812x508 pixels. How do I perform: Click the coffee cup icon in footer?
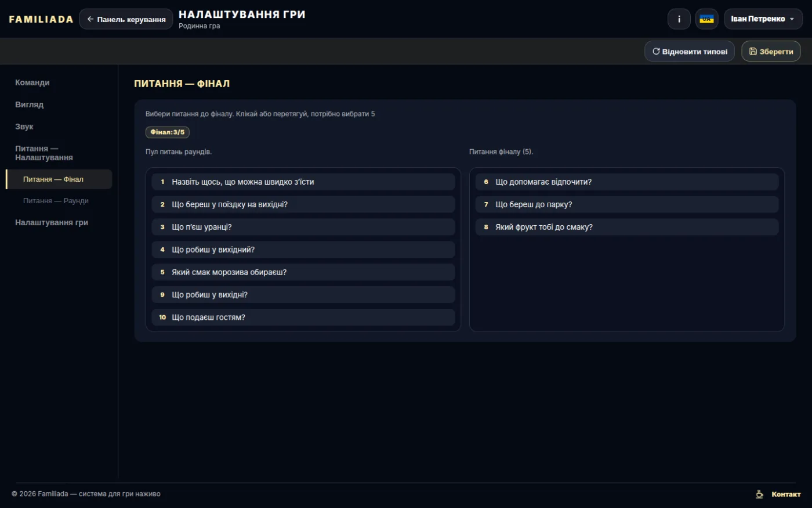click(759, 494)
